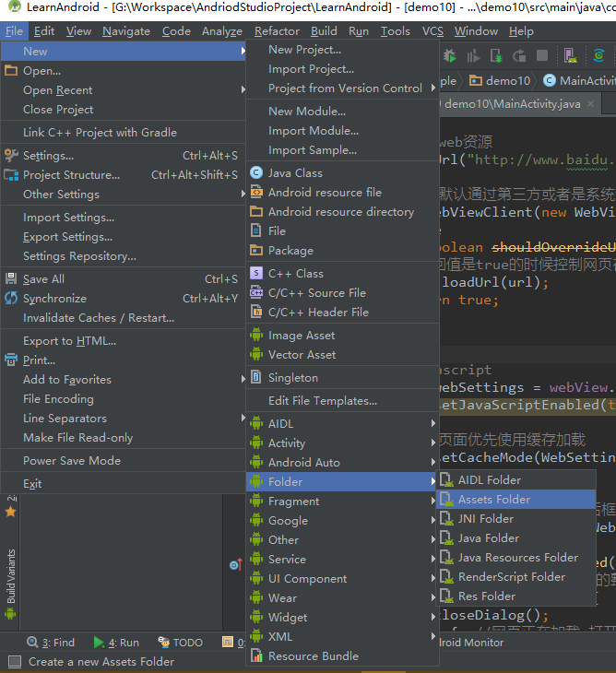The height and width of the screenshot is (673, 616).
Task: Click the debug bug toolbar icon
Action: 449,56
